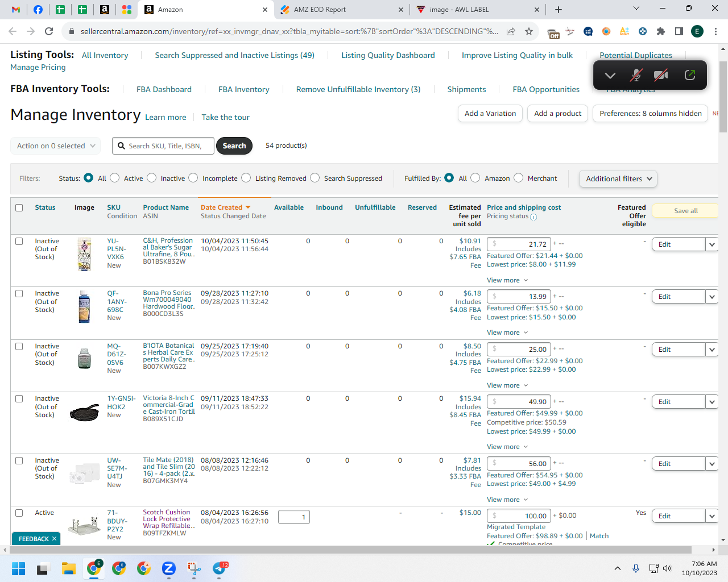Expand the Additional filters dropdown

click(618, 178)
